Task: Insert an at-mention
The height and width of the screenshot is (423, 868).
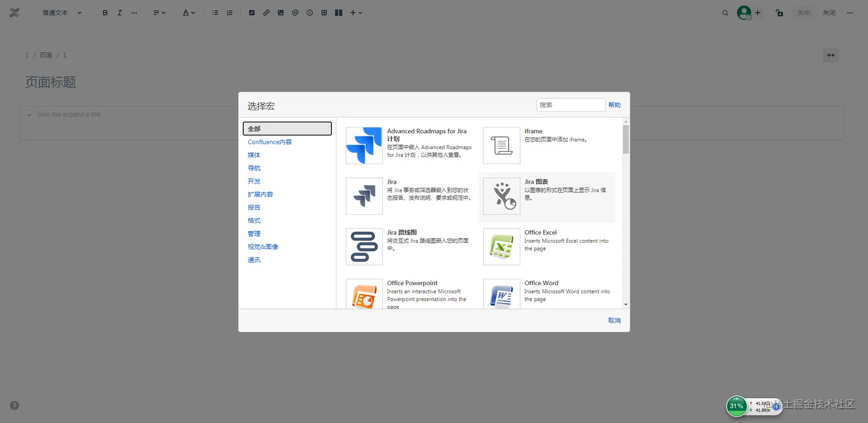Action: 295,13
